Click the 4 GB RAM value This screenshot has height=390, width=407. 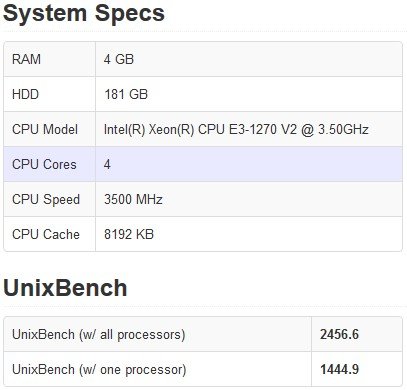pos(119,59)
